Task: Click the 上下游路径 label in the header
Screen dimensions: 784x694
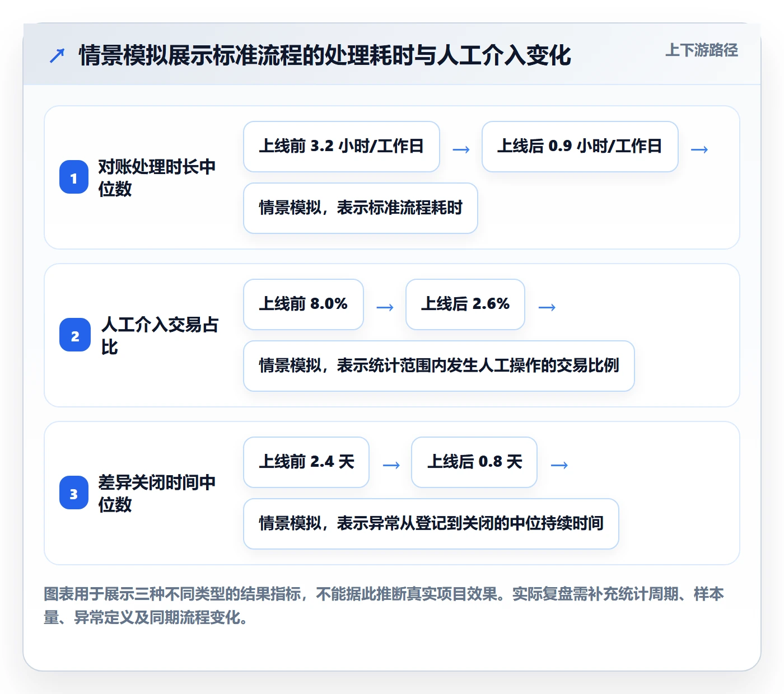Action: point(701,50)
